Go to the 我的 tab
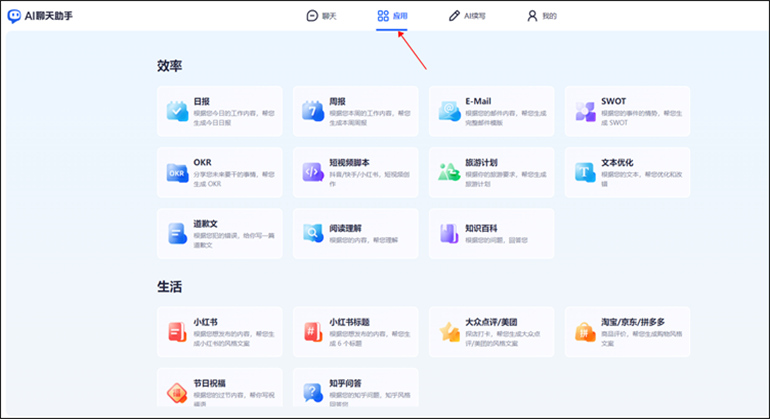Image resolution: width=770 pixels, height=419 pixels. (542, 16)
